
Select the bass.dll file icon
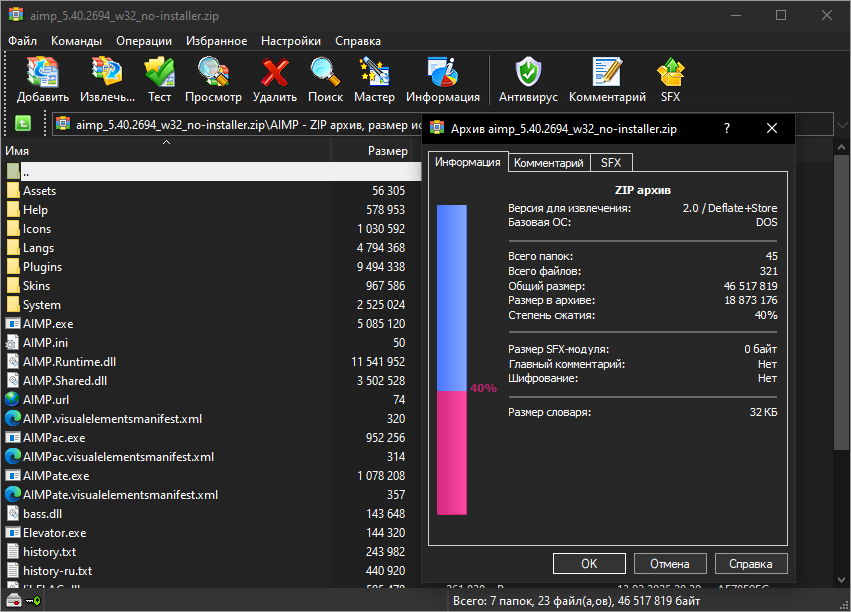click(x=13, y=513)
